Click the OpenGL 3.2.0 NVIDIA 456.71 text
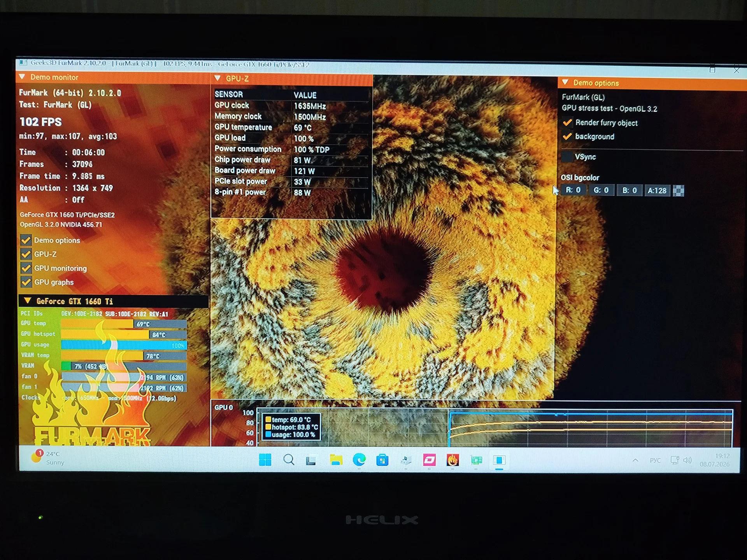The width and height of the screenshot is (747, 560). pos(61,224)
